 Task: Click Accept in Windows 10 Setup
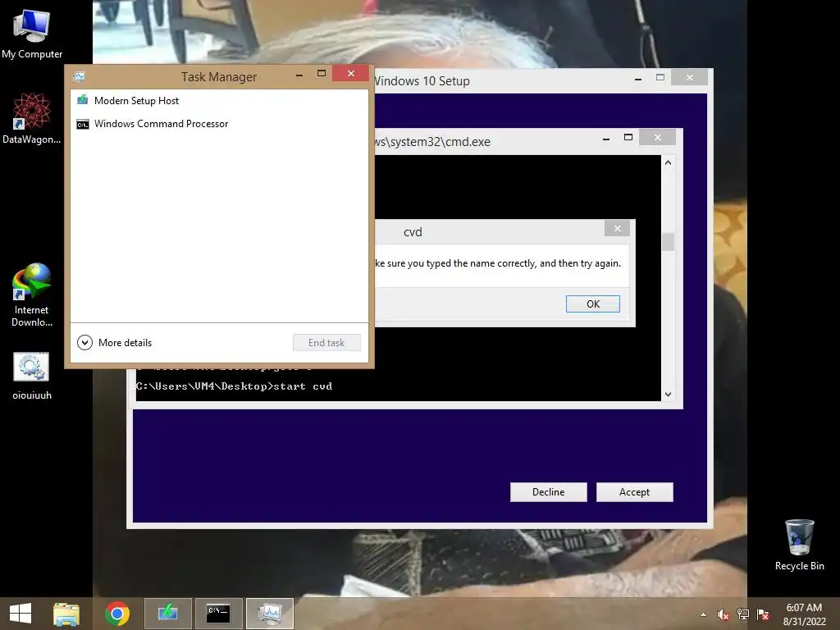click(634, 492)
